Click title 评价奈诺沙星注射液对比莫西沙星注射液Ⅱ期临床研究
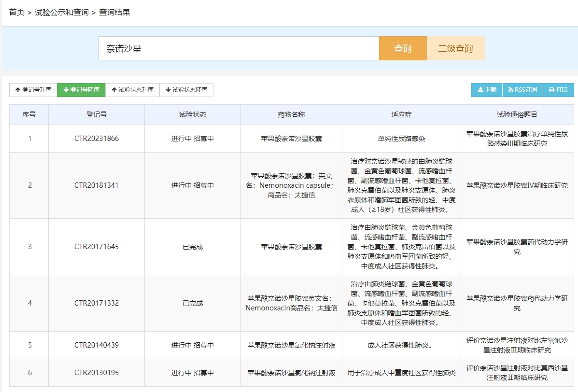The image size is (578, 392). click(517, 373)
